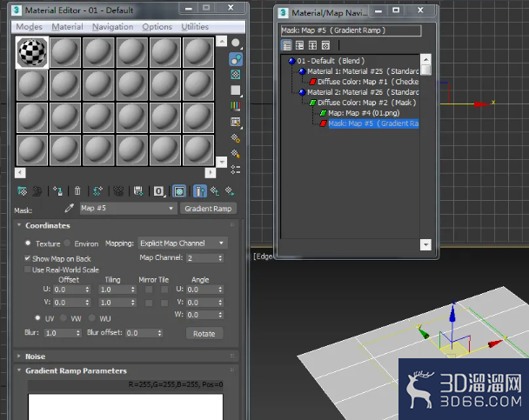This screenshot has width=529, height=420.
Task: Click the Material ID Channel icon
Action: coord(159,191)
